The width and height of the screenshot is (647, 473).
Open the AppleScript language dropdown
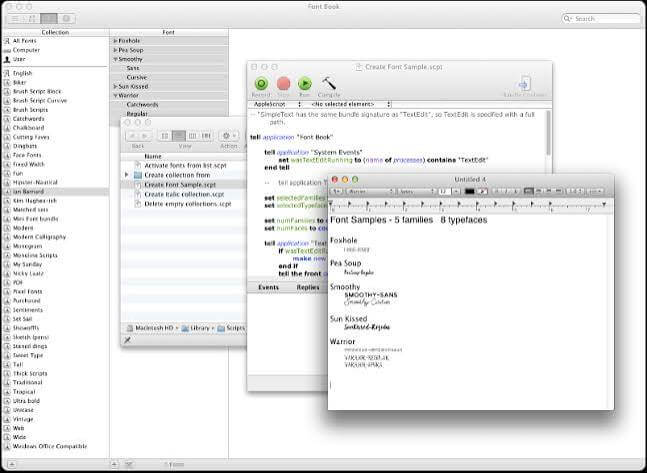tap(275, 104)
